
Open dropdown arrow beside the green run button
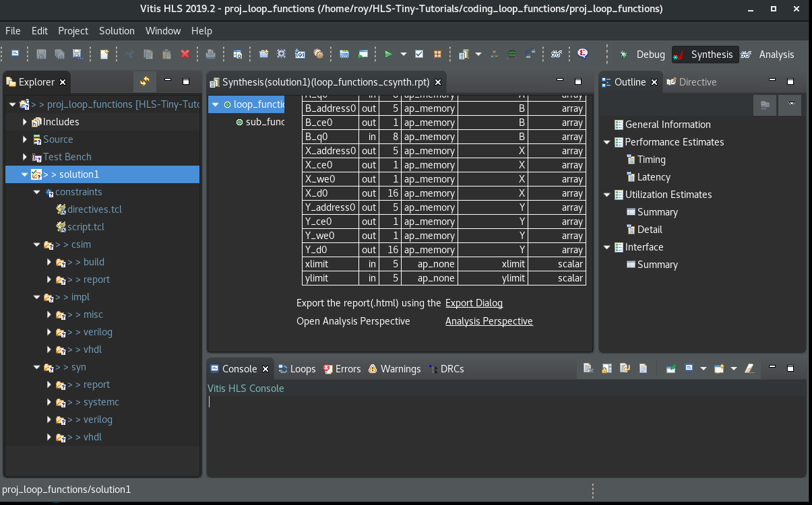[404, 55]
